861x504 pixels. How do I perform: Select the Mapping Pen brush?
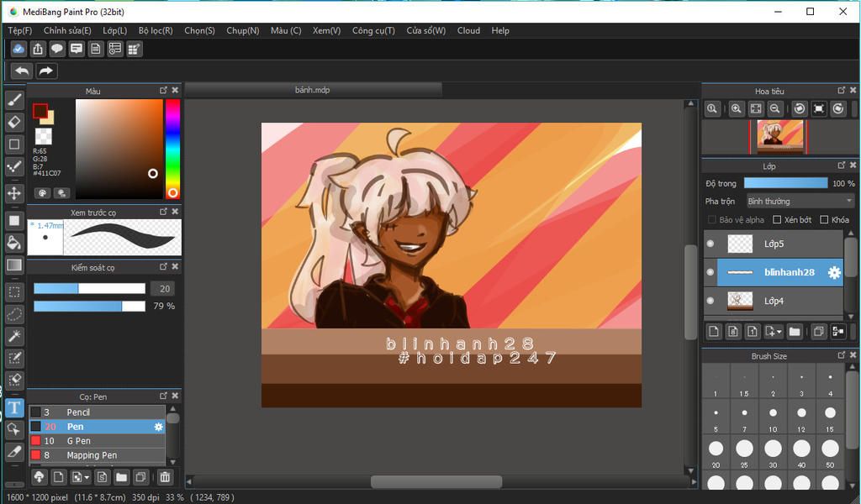point(98,455)
